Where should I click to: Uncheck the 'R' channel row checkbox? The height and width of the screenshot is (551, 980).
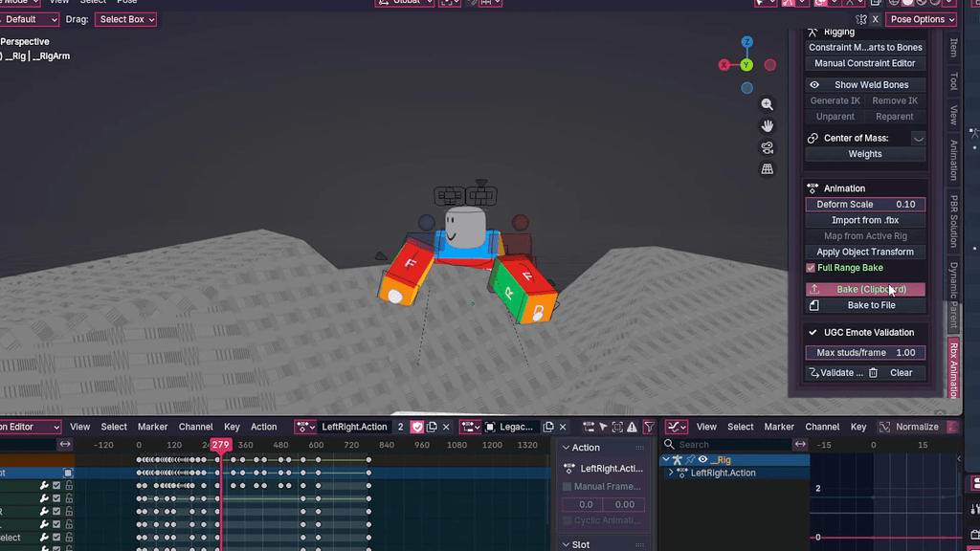56,512
